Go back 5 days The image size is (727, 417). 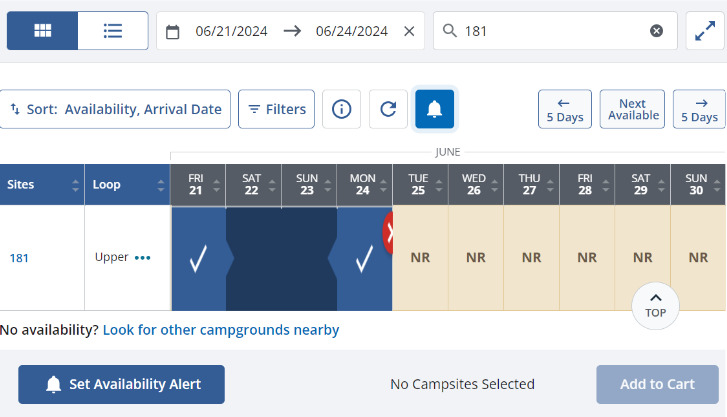[564, 109]
